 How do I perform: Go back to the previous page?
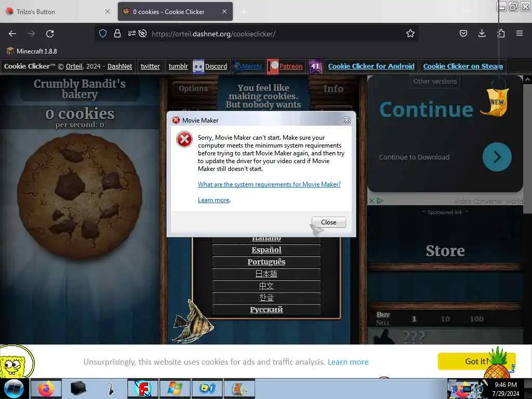click(12, 34)
